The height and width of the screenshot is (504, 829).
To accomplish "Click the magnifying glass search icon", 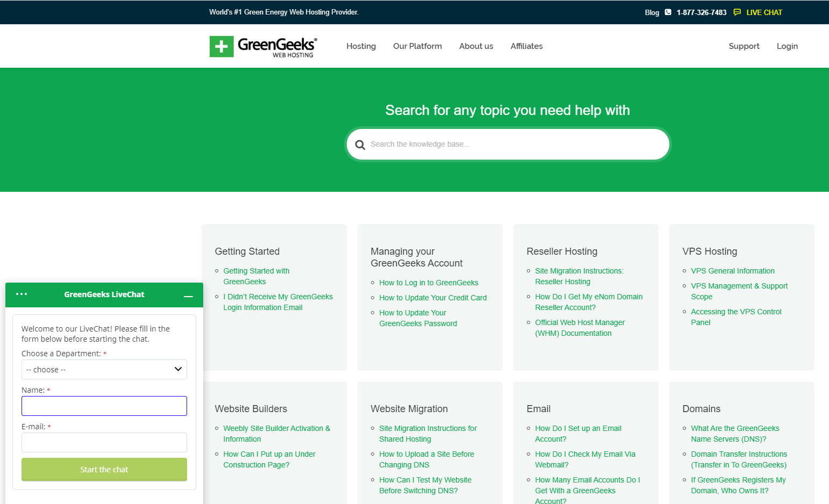I will pyautogui.click(x=360, y=145).
